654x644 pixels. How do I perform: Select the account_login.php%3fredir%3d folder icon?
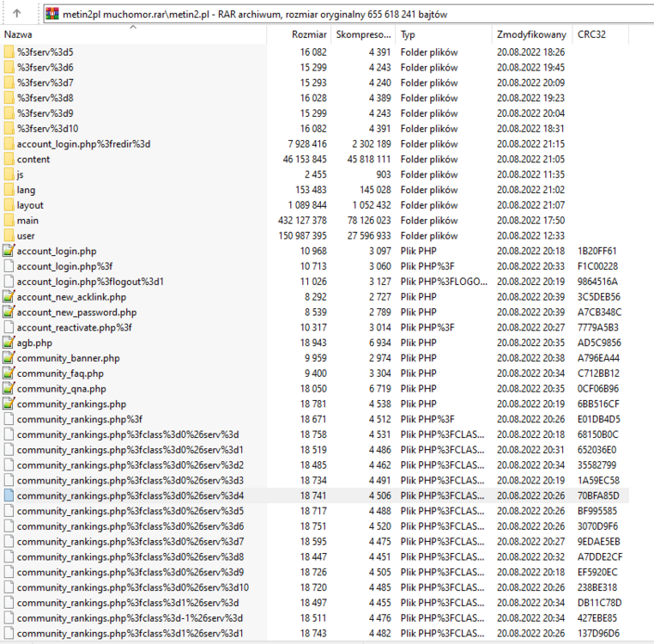9,144
